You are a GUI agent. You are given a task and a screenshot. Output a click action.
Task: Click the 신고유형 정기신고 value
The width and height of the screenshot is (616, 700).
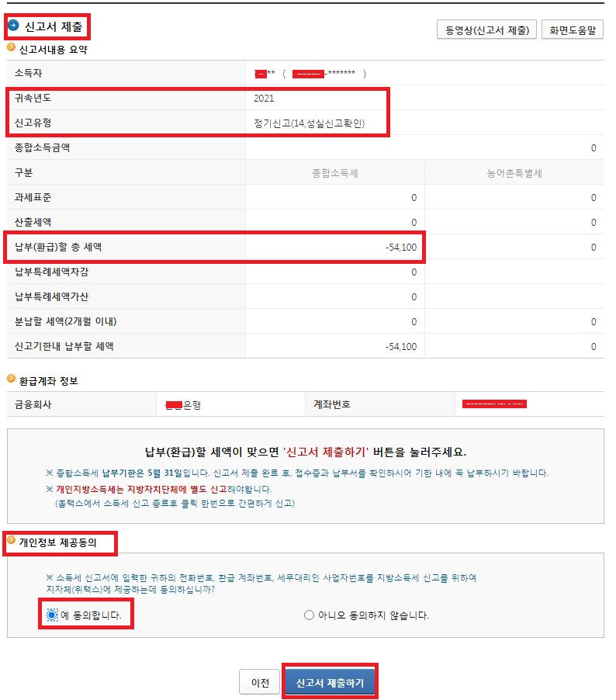[x=310, y=123]
